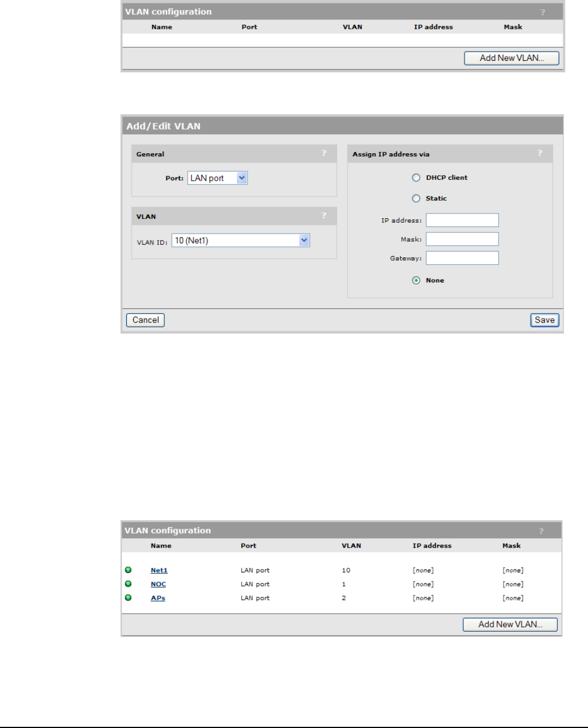Select DHCP client radio option
The image size is (588, 728).
(x=416, y=178)
